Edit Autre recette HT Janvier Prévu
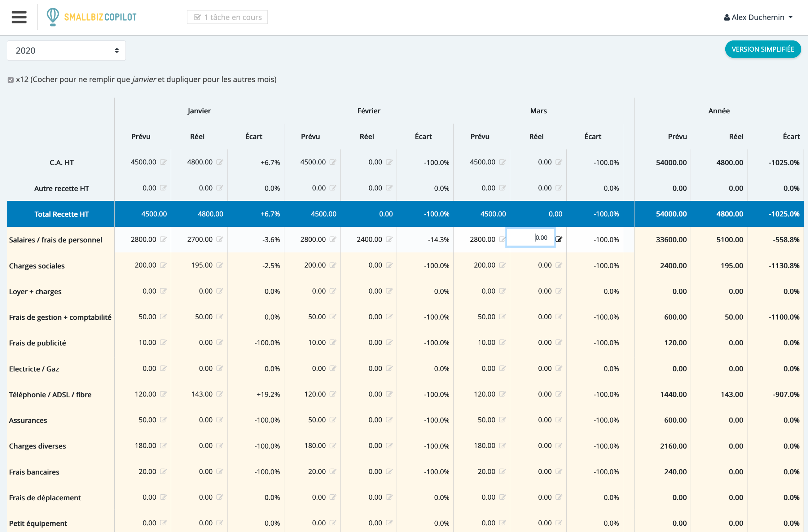 click(x=163, y=188)
